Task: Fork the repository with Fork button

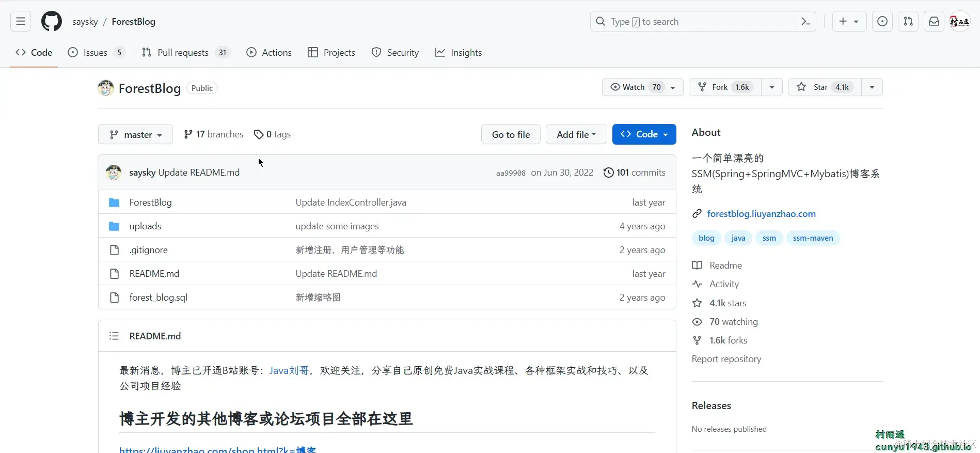Action: [x=725, y=87]
